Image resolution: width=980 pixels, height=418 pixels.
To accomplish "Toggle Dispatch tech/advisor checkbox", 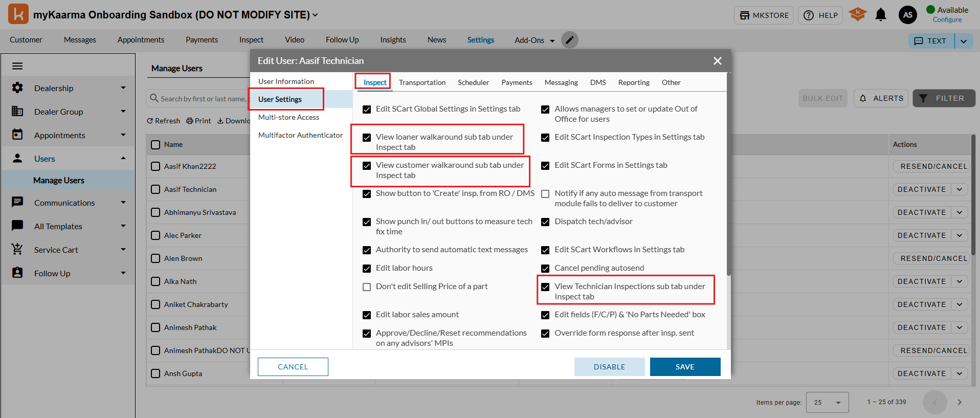I will 545,222.
